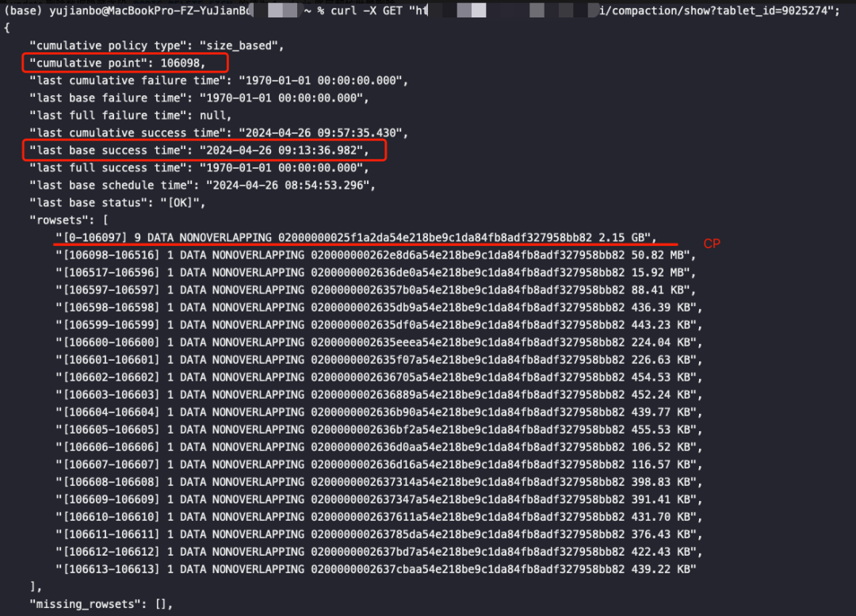Screen dimensions: 856x616
Task: Click rowset [106605-106605] 455.53 KB row
Action: (379, 430)
